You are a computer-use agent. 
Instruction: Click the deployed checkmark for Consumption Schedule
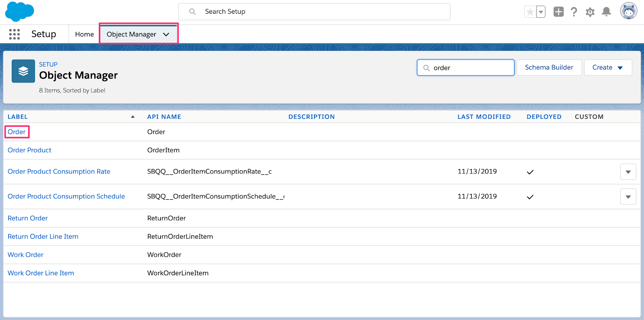coord(530,197)
